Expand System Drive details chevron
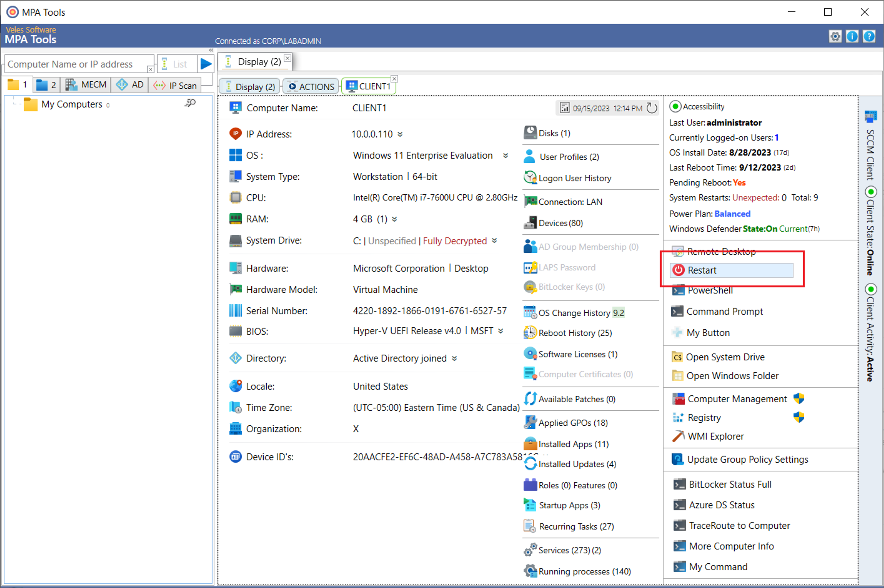The height and width of the screenshot is (588, 884). [x=494, y=240]
